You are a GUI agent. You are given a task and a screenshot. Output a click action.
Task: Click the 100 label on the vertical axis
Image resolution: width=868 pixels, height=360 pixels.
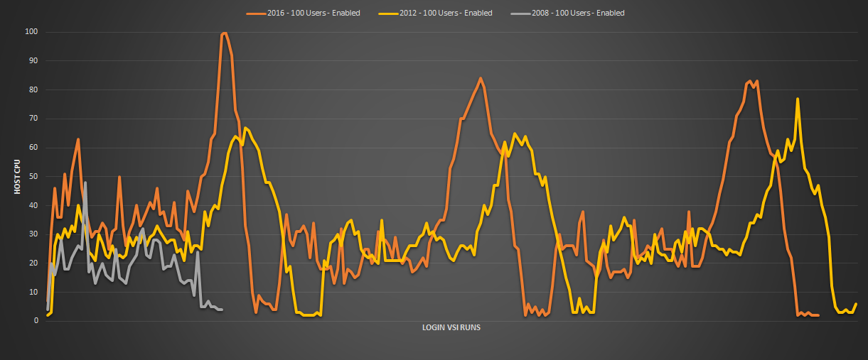tap(31, 32)
